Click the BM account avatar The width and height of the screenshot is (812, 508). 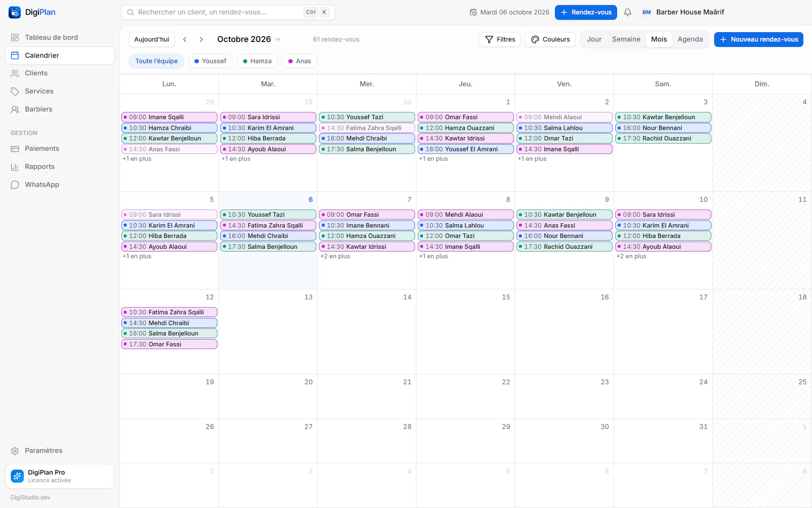click(x=646, y=12)
